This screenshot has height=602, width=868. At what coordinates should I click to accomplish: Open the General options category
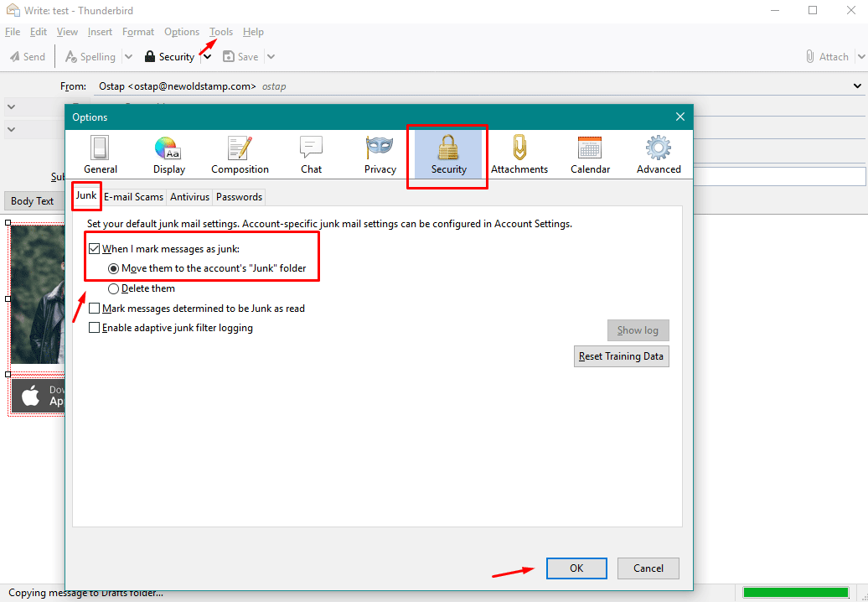click(101, 154)
